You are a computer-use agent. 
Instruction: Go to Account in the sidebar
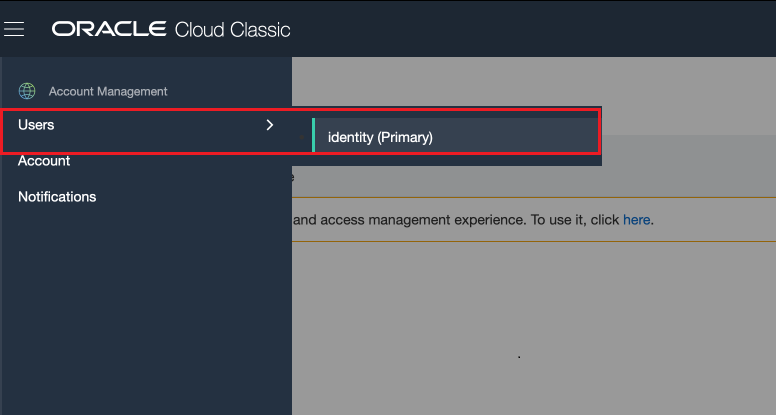click(44, 161)
